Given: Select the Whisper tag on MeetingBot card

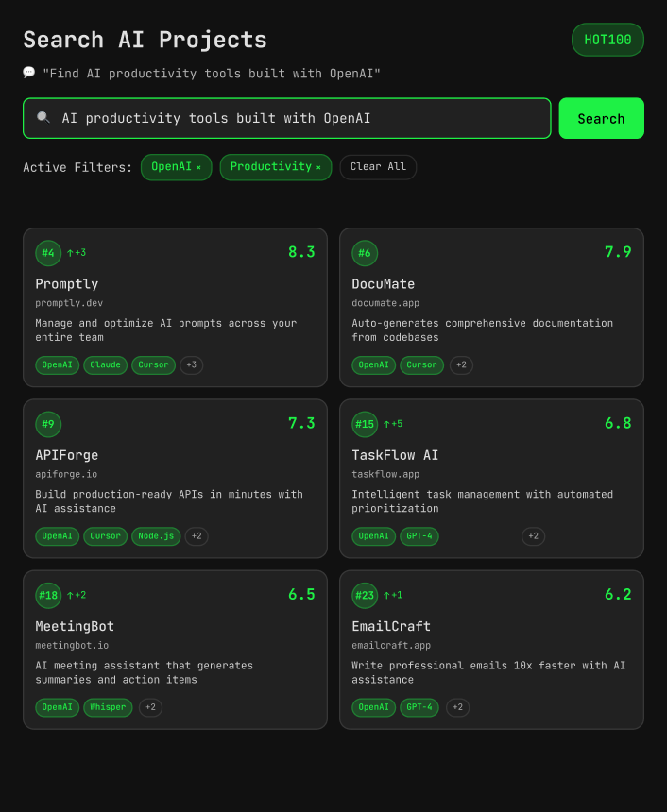Looking at the screenshot, I should [108, 707].
